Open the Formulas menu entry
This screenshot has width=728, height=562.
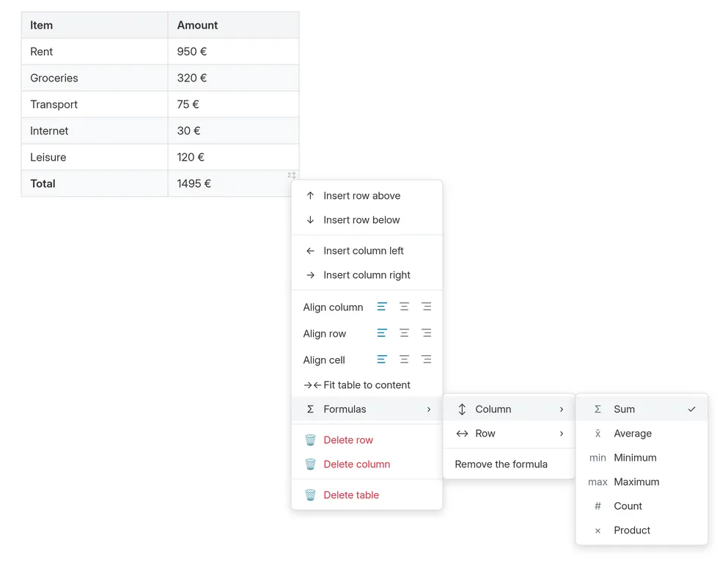[x=367, y=409]
